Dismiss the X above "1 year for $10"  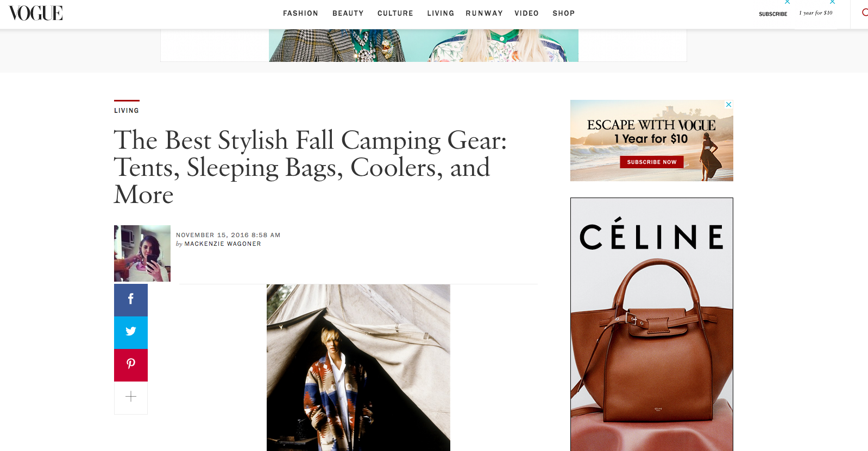tap(832, 3)
